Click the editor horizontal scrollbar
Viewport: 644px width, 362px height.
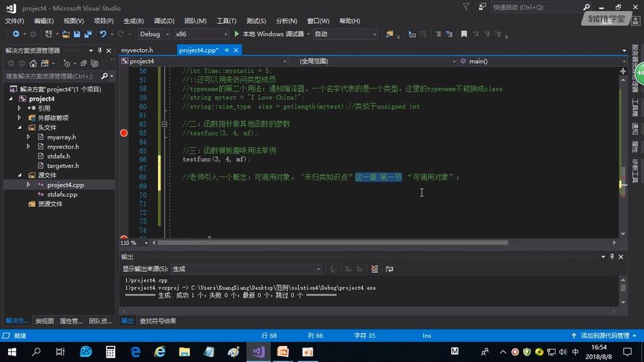pos(333,243)
